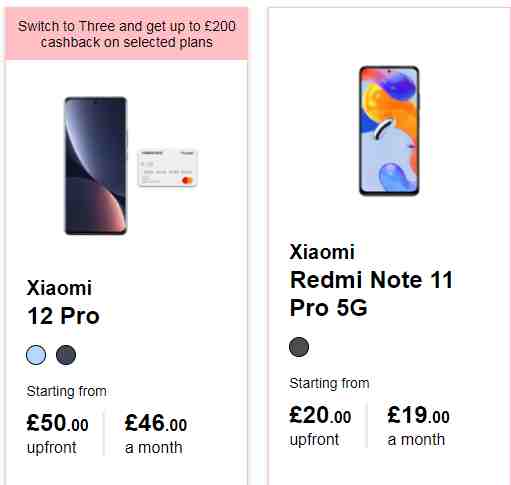
Task: Choose grey colour for Redmi Note 11 Pro
Action: tap(299, 347)
